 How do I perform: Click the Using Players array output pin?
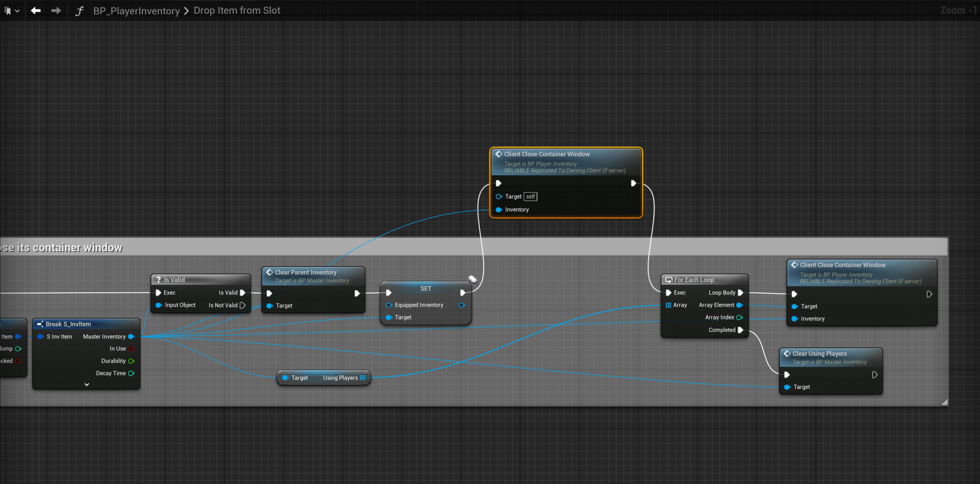pyautogui.click(x=363, y=378)
